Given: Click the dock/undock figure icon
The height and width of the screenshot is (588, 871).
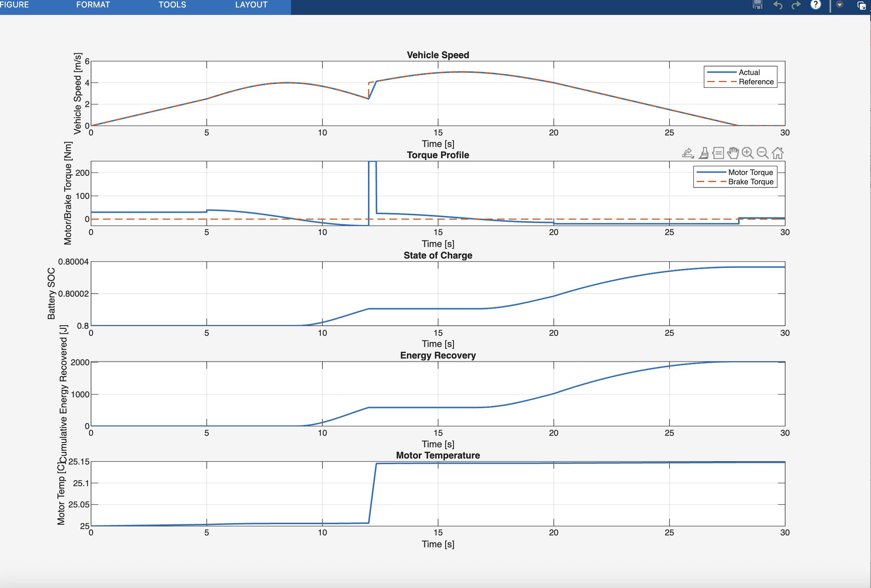Looking at the screenshot, I should pyautogui.click(x=861, y=6).
